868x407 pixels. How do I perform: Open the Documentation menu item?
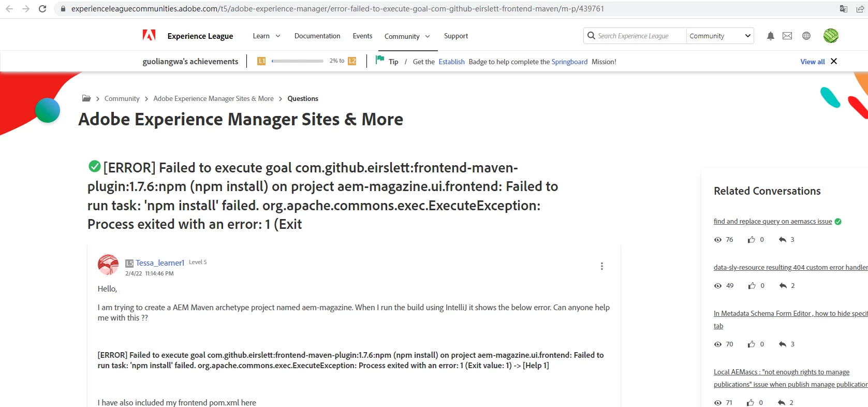coord(317,36)
